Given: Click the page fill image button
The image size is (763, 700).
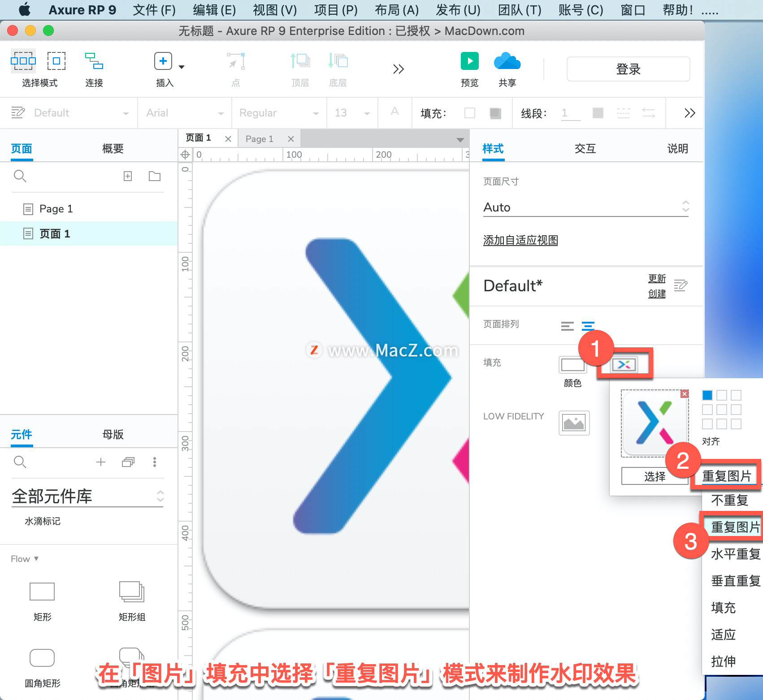Looking at the screenshot, I should tap(624, 365).
